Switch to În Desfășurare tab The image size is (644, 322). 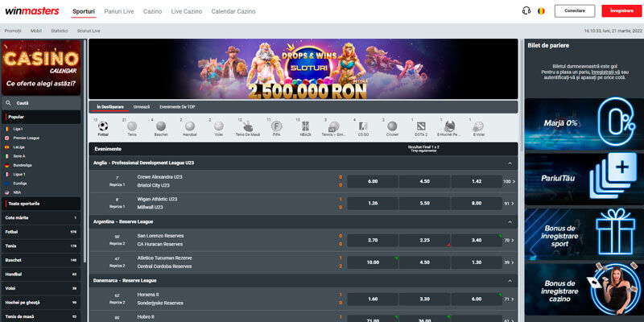pos(110,107)
